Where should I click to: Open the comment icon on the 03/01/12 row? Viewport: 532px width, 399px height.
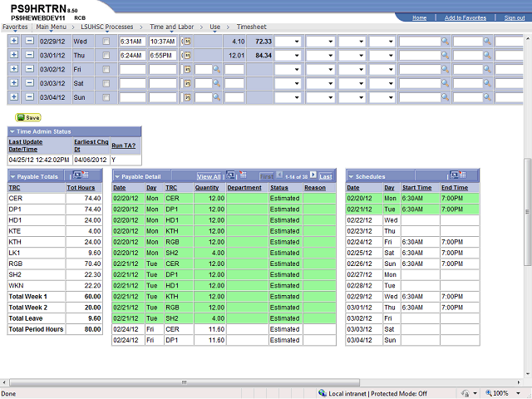coord(187,56)
